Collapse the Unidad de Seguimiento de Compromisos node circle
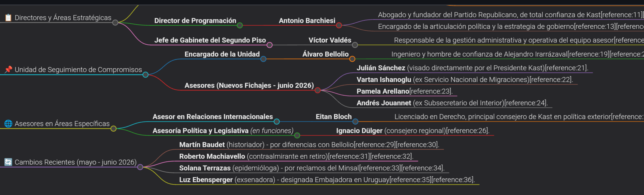 (145, 75)
